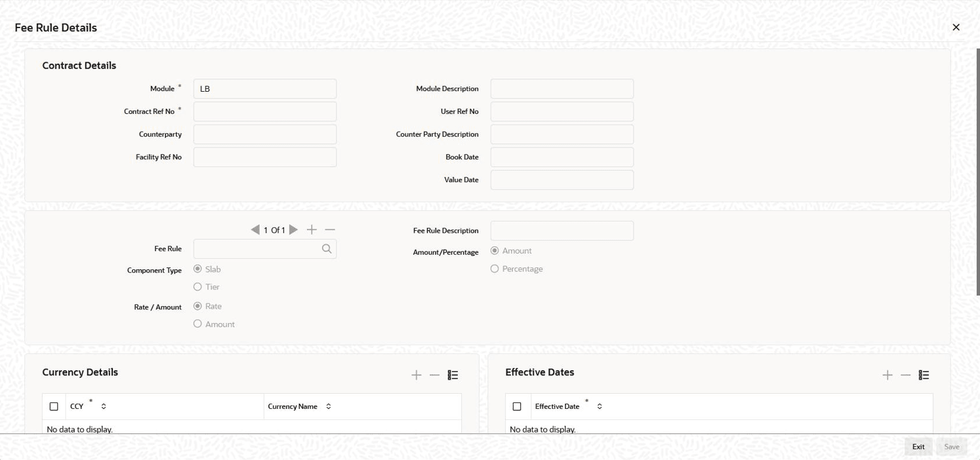The image size is (980, 460).
Task: Go to previous fee rule record
Action: click(255, 230)
